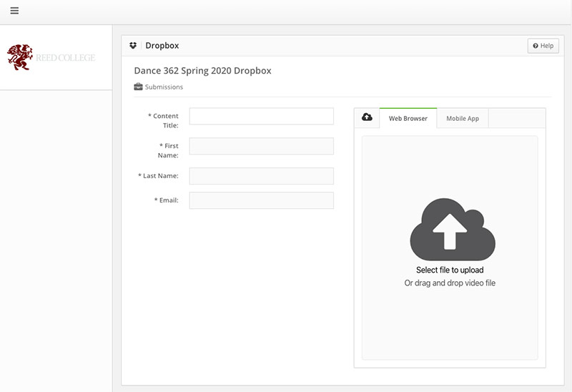Open the Submissions link
This screenshot has height=392, width=572.
(164, 87)
